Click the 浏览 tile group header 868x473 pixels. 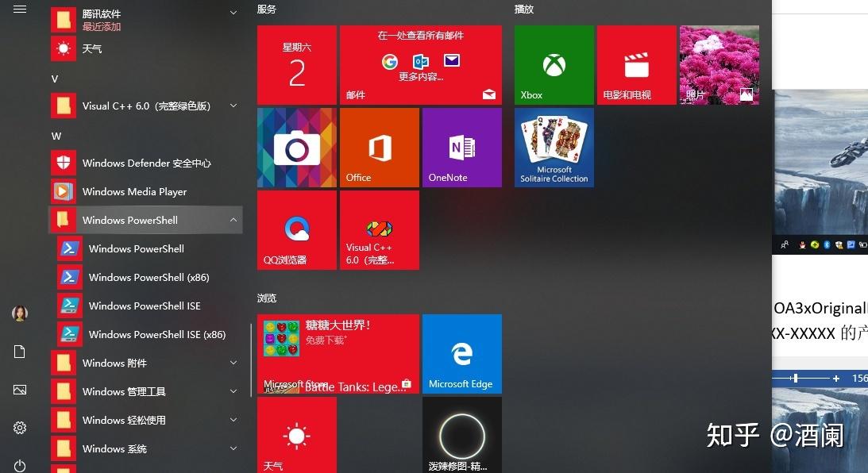pyautogui.click(x=267, y=298)
